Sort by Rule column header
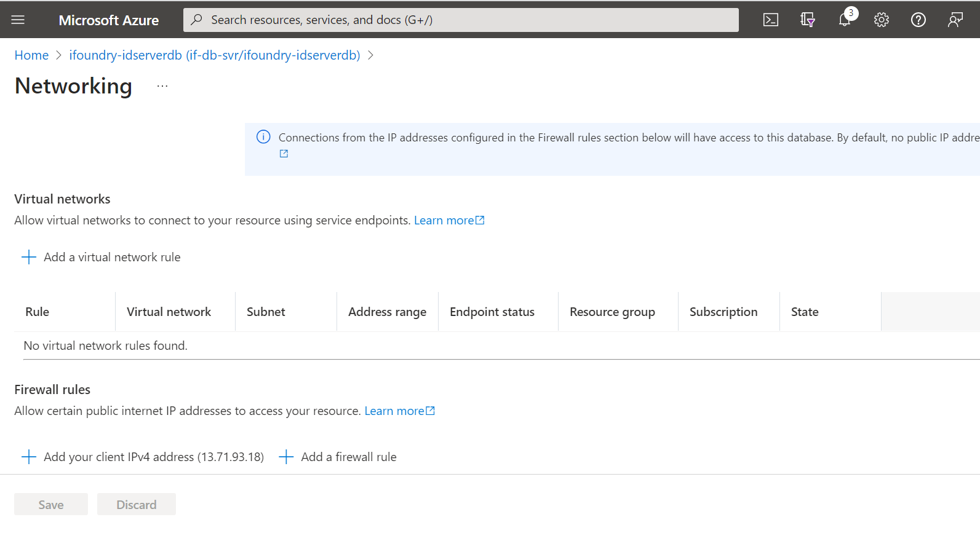 (65, 312)
